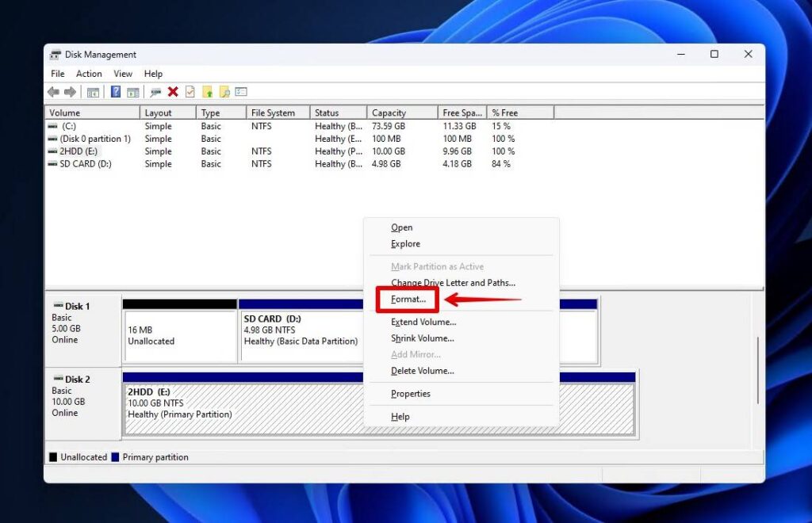Click Open at the top of context menu
This screenshot has height=523, width=812.
(401, 227)
